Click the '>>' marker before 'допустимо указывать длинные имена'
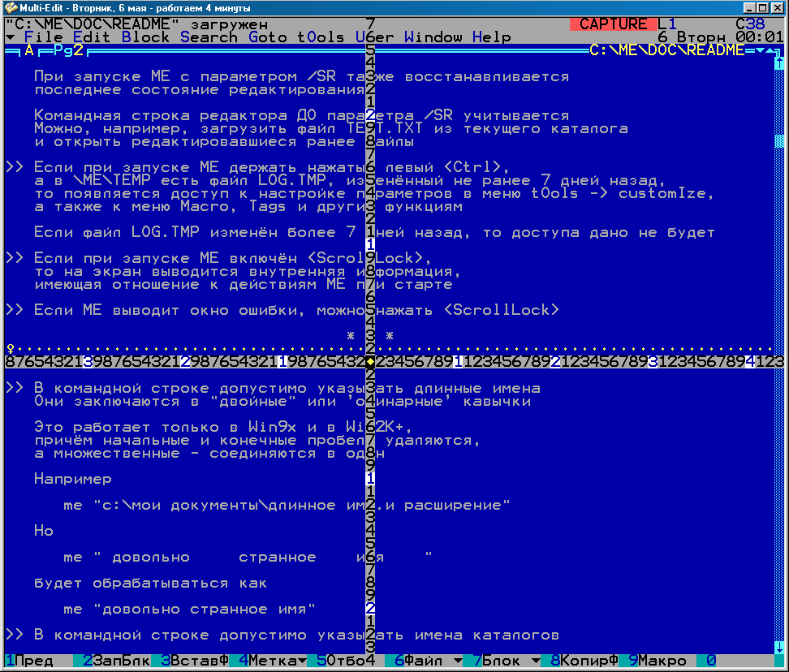789x672 pixels. (15, 388)
